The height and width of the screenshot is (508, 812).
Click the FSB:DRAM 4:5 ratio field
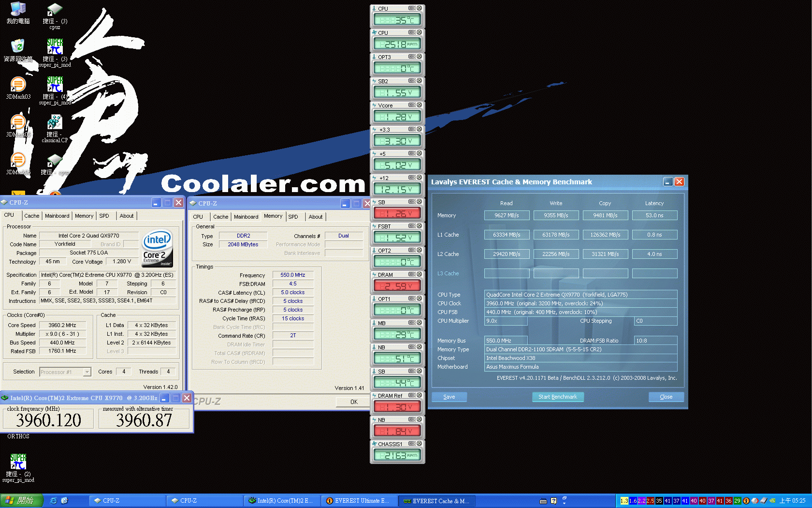point(293,284)
